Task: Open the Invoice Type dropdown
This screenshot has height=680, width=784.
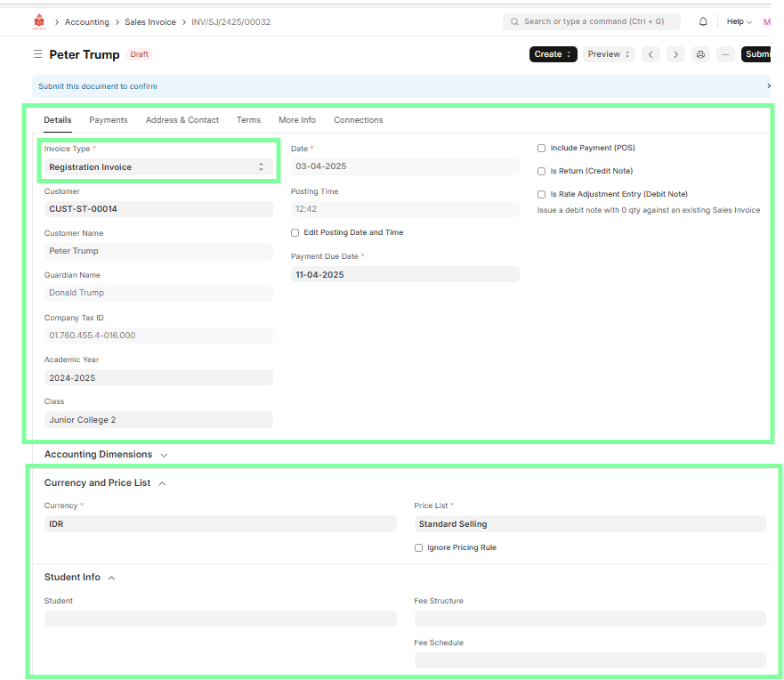Action: [158, 167]
